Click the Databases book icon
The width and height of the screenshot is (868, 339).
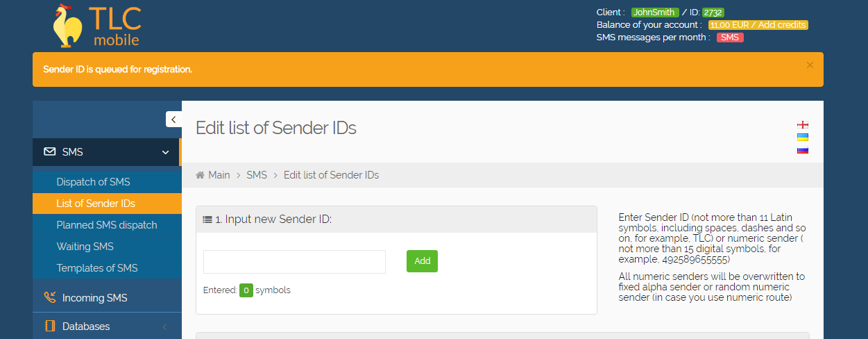pos(50,326)
